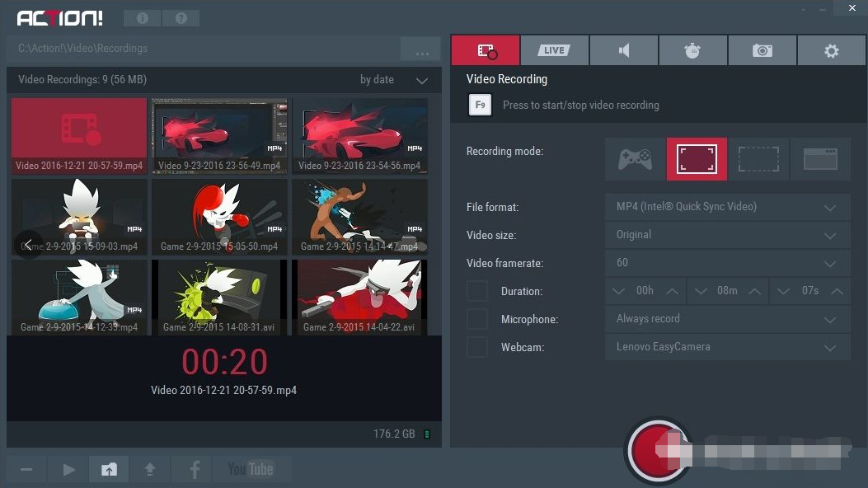Screen dimensions: 868x488
Task: Minimize the Action! window
Action: click(x=823, y=9)
